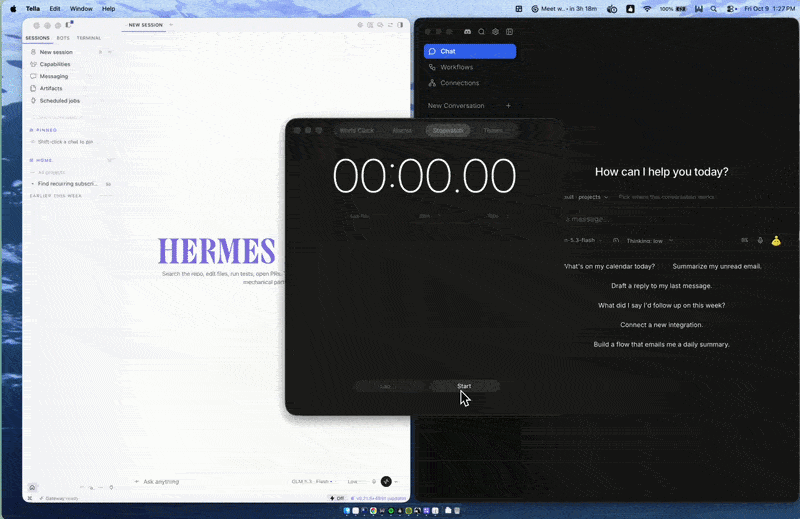Toggle the sidebar layout icon in dark app
Image resolution: width=800 pixels, height=519 pixels.
point(509,32)
